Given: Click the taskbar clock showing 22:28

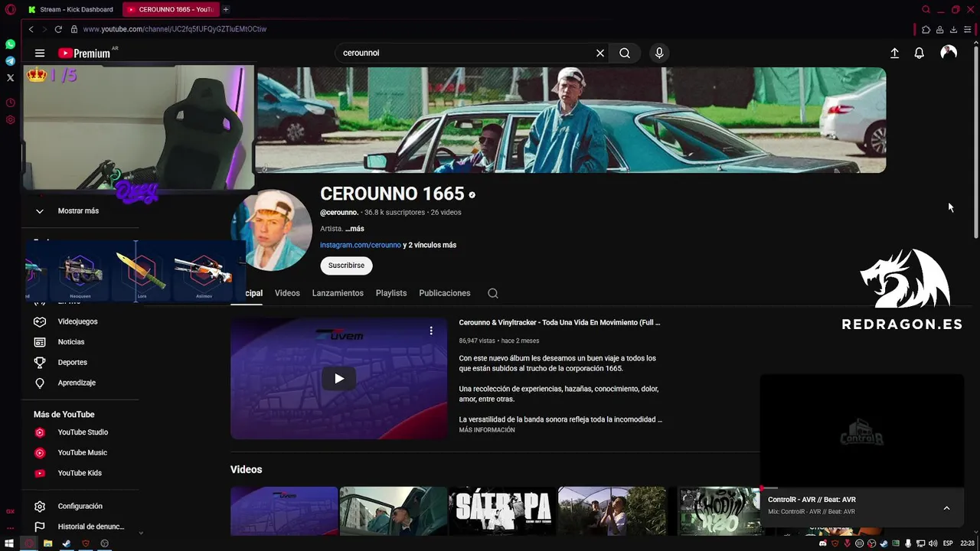Looking at the screenshot, I should [x=967, y=543].
